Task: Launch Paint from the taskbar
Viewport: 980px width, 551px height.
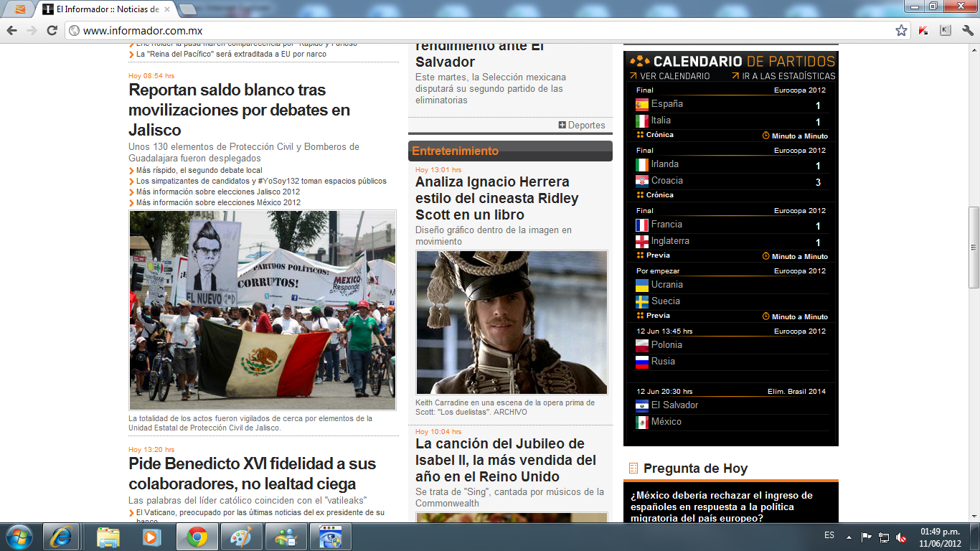Action: tap(240, 537)
